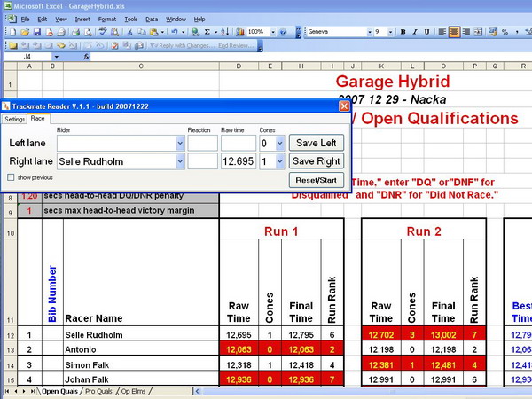Open the Format menu
532x399 pixels.
tap(107, 20)
